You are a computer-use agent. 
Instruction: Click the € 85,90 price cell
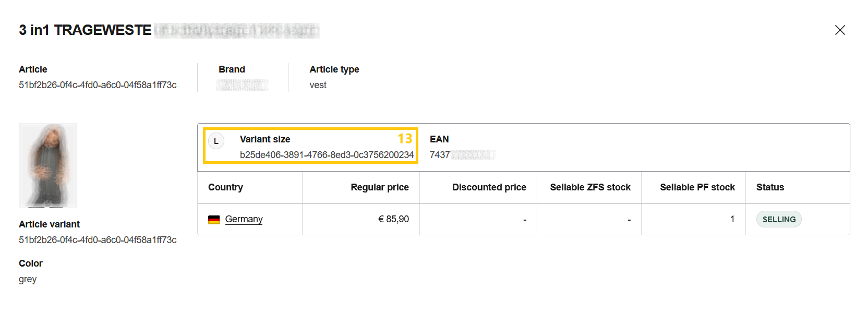(393, 219)
